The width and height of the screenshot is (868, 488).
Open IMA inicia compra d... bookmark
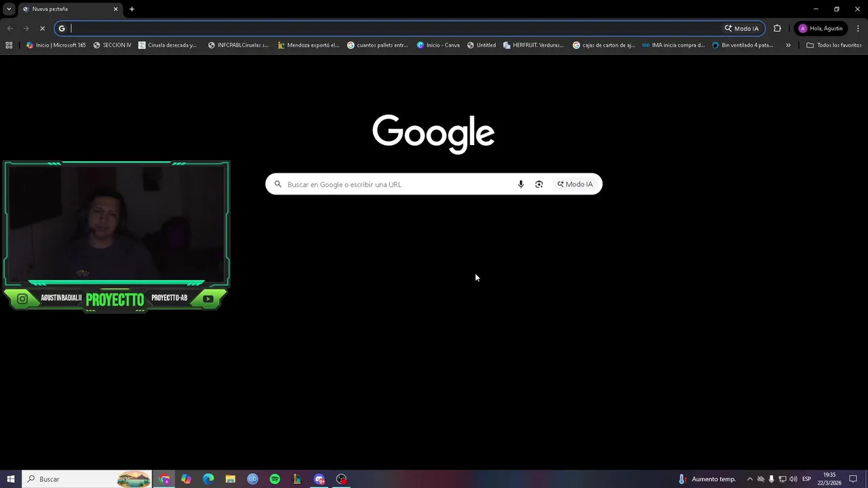[x=673, y=45]
